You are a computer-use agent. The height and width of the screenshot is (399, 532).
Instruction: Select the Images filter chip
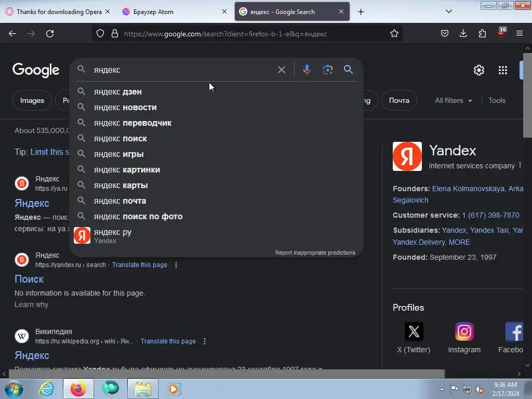point(32,100)
